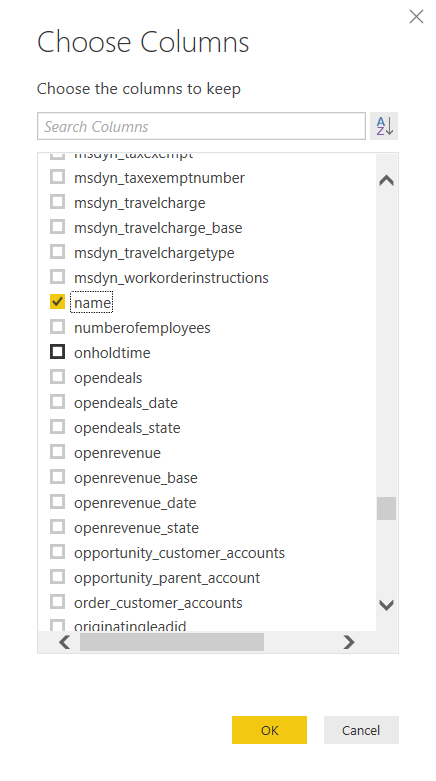Select the openrevenue_base checkbox

58,477
